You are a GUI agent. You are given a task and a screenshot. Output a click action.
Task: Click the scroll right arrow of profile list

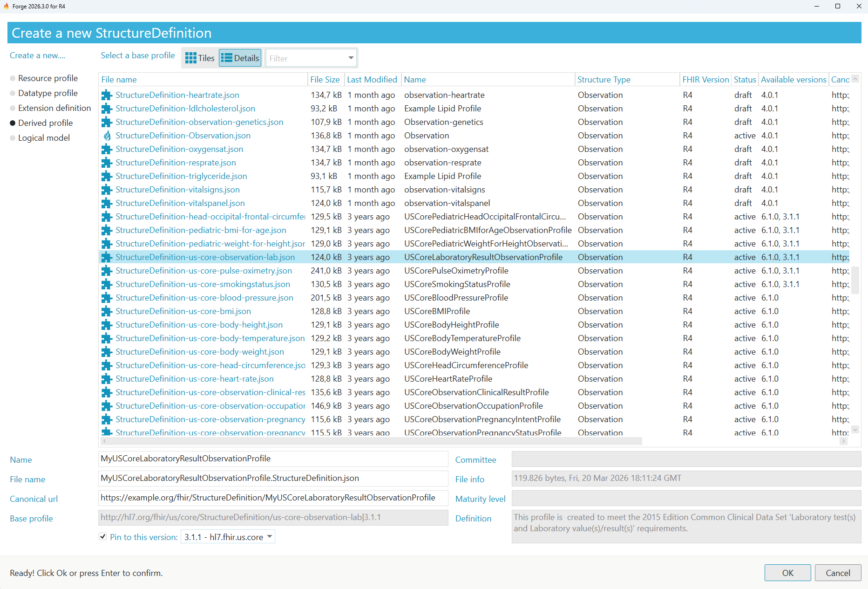[843, 441]
